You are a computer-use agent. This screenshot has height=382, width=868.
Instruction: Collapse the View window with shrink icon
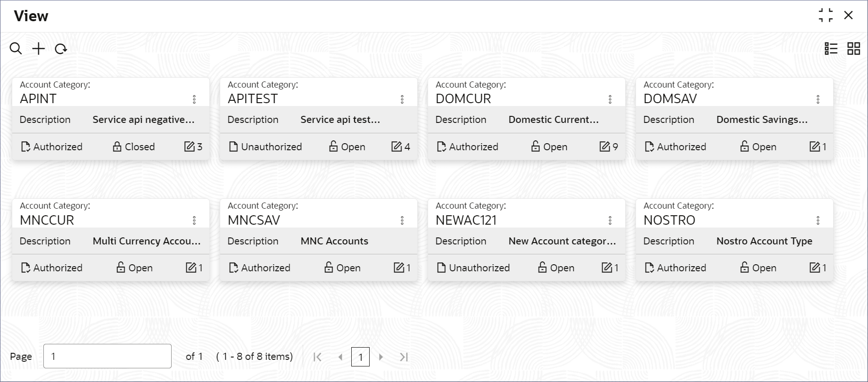click(826, 15)
